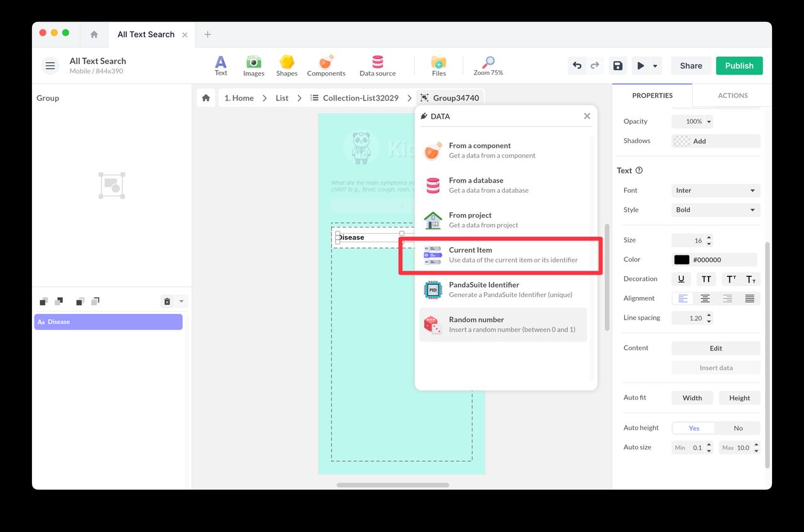Expand the preview options arrow beside Play
Image resolution: width=804 pixels, height=532 pixels.
click(x=655, y=65)
